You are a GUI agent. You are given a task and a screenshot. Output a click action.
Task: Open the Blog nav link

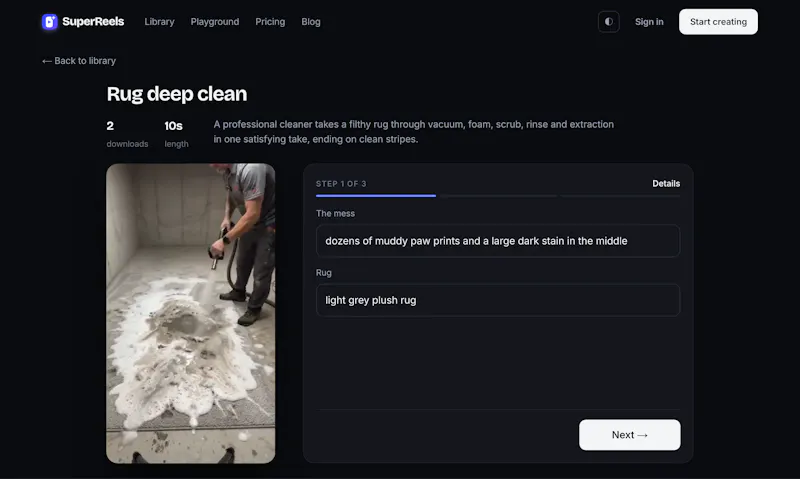(x=311, y=22)
